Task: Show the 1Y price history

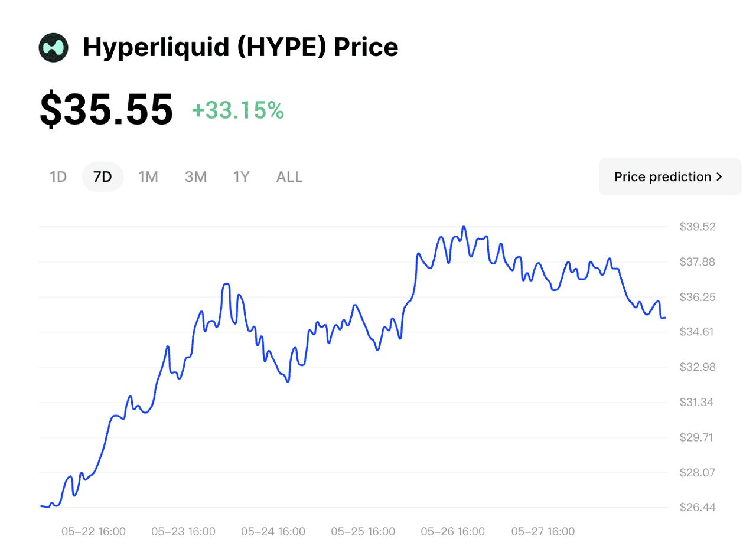Action: click(x=241, y=176)
